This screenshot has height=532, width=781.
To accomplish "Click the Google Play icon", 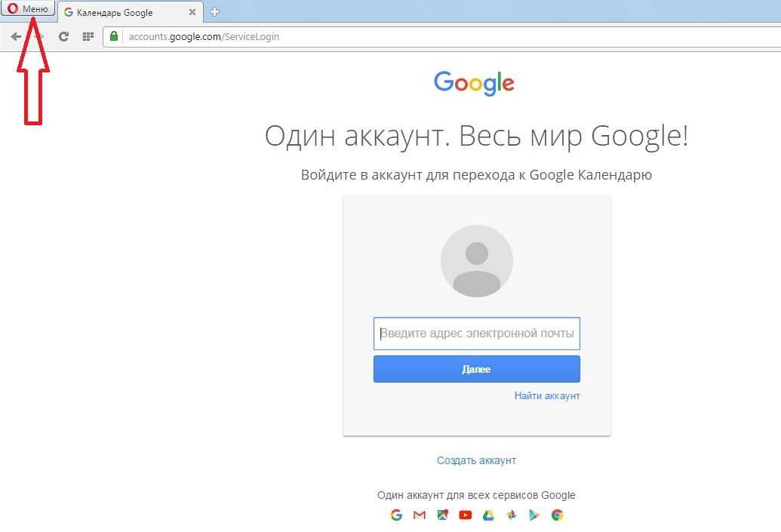I will point(534,515).
